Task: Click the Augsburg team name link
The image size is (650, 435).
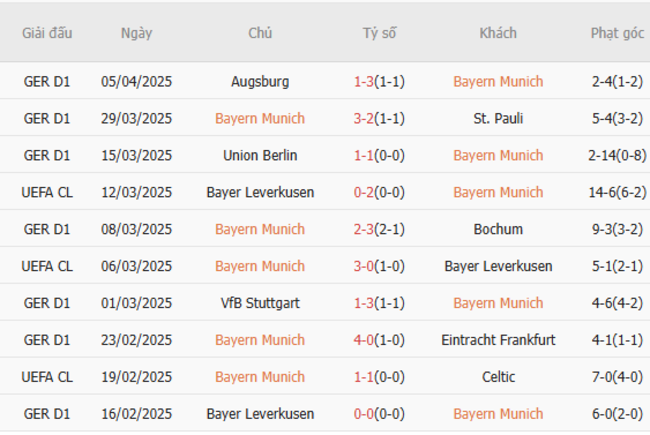Action: 260,81
